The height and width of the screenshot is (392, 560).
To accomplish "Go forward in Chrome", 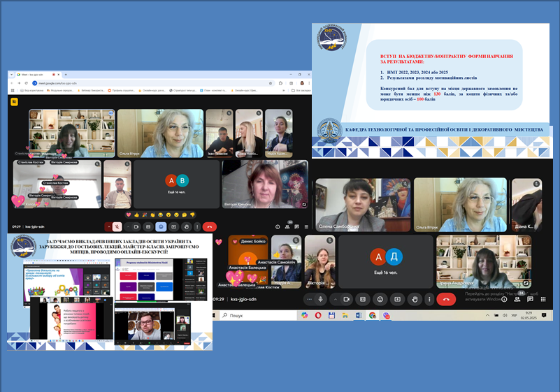I will pyautogui.click(x=19, y=83).
